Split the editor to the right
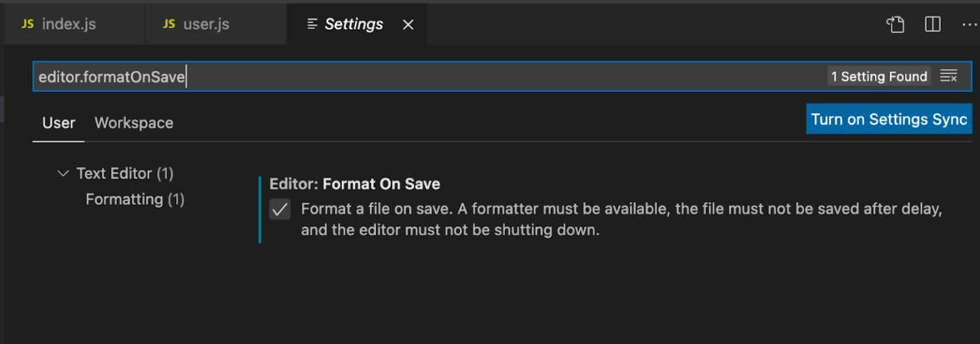The height and width of the screenshot is (344, 980). (x=932, y=24)
